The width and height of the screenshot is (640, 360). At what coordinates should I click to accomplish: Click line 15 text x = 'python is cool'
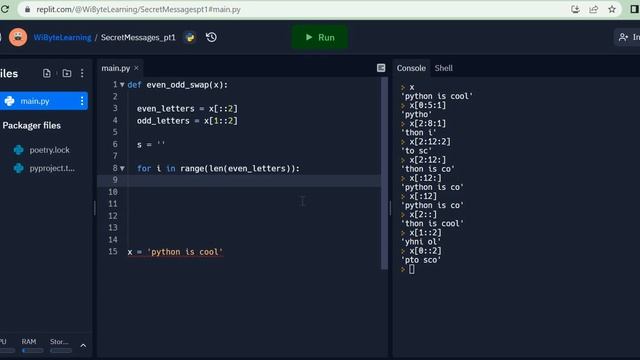175,252
